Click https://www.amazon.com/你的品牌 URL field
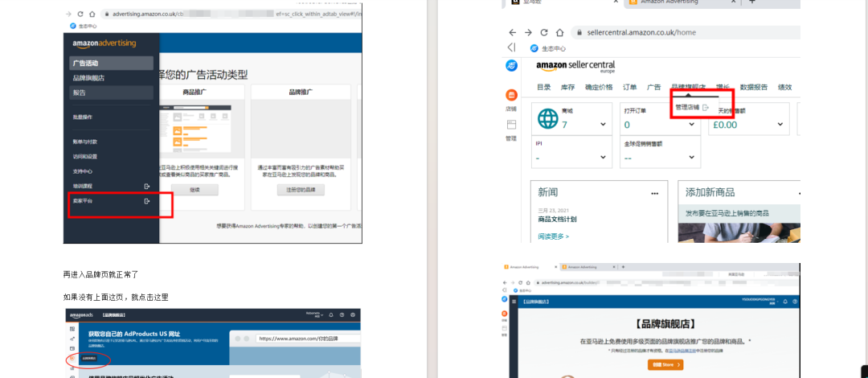This screenshot has height=378, width=868. pos(309,339)
